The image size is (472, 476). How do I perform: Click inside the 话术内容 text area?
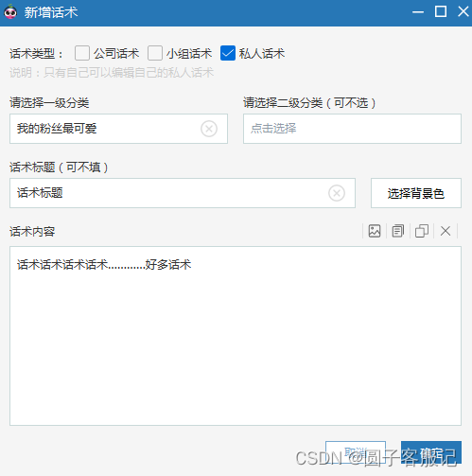(236, 336)
